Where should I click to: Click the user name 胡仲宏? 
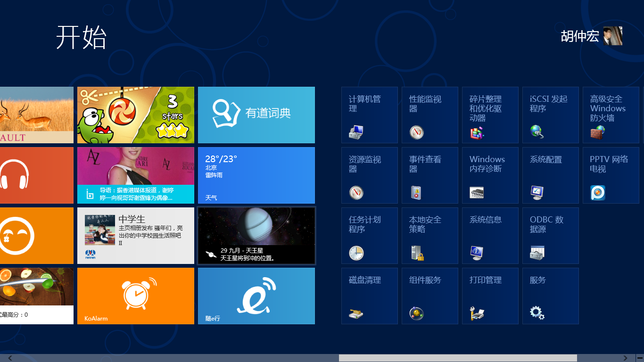tap(579, 36)
